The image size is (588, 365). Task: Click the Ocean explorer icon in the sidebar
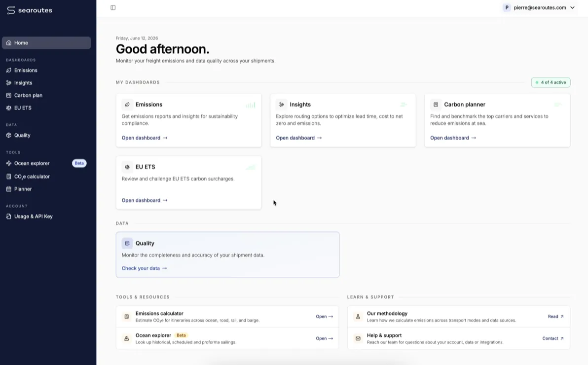pos(8,163)
